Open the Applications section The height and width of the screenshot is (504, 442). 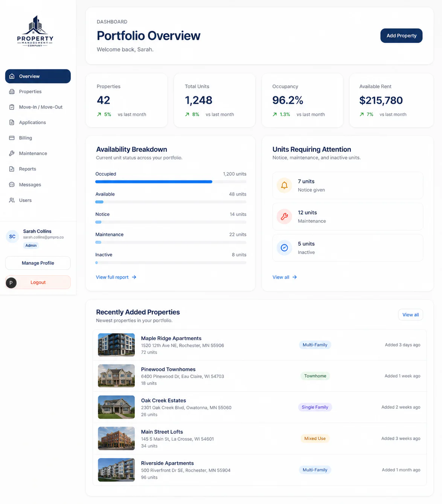(38, 123)
